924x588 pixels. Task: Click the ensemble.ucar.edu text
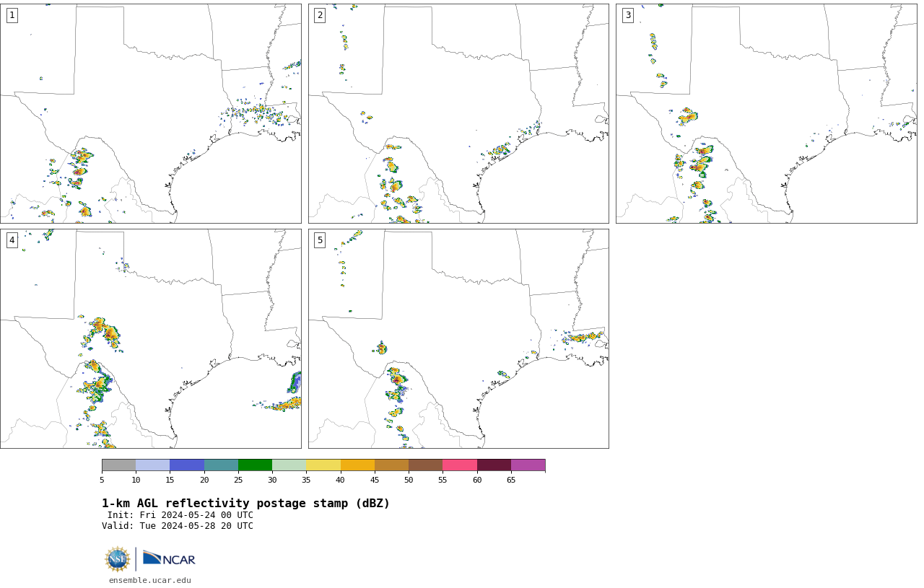click(150, 580)
